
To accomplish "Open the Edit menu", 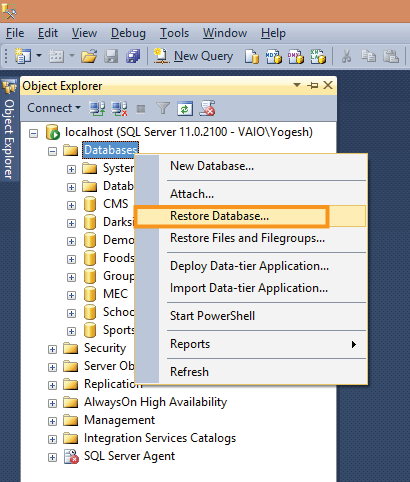I will tap(48, 33).
